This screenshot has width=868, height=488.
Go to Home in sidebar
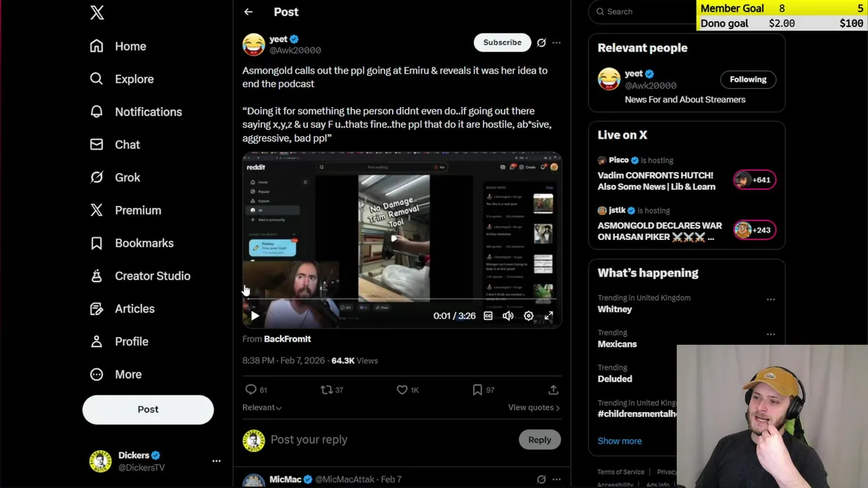pyautogui.click(x=118, y=46)
